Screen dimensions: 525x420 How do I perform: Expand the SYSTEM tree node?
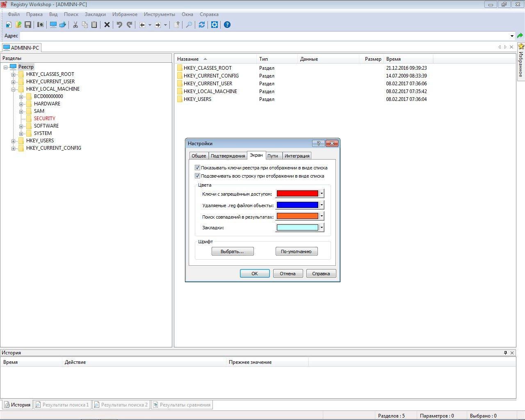21,134
